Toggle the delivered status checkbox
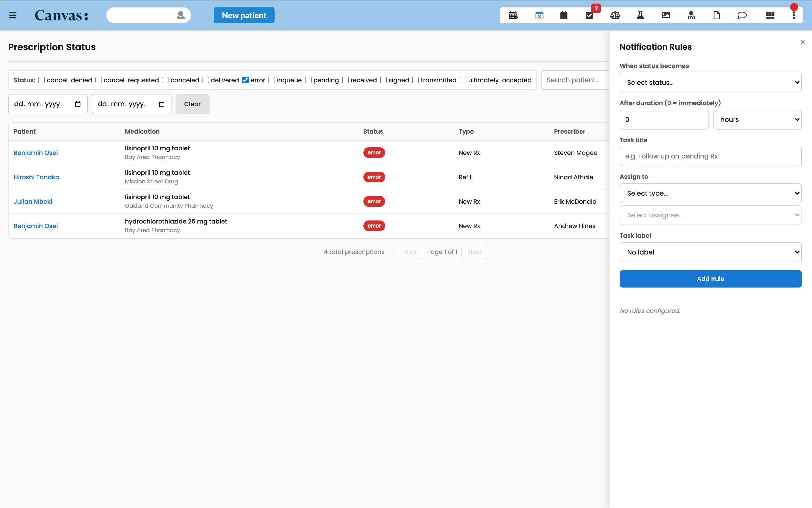 tap(206, 80)
